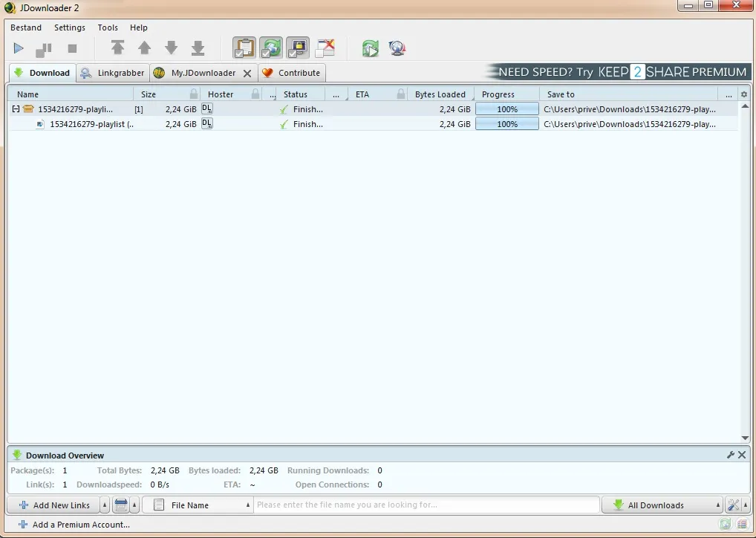Toggle premium usage icon in the toolbar

(298, 48)
